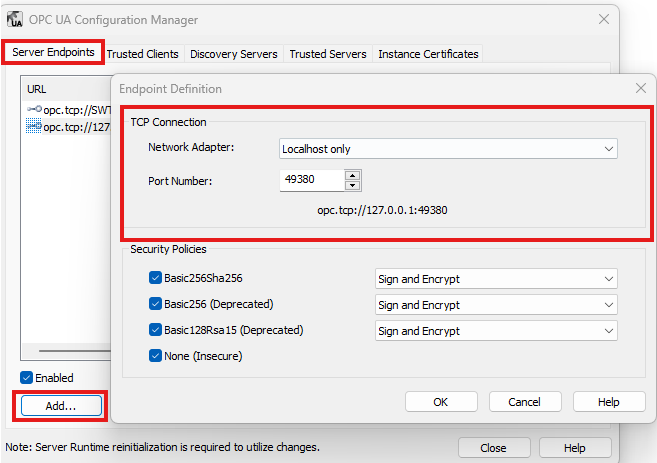The height and width of the screenshot is (463, 657).
Task: Uncheck Basic256 (Deprecated) policy
Action: point(155,304)
